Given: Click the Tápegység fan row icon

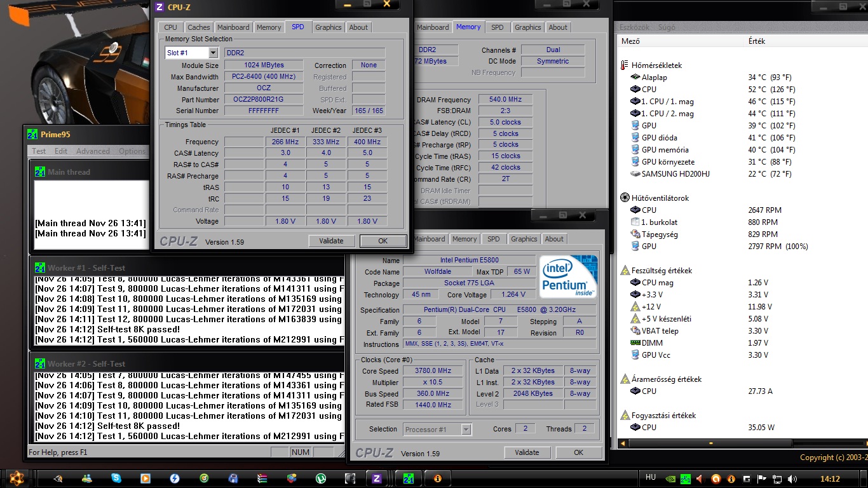Looking at the screenshot, I should [635, 234].
